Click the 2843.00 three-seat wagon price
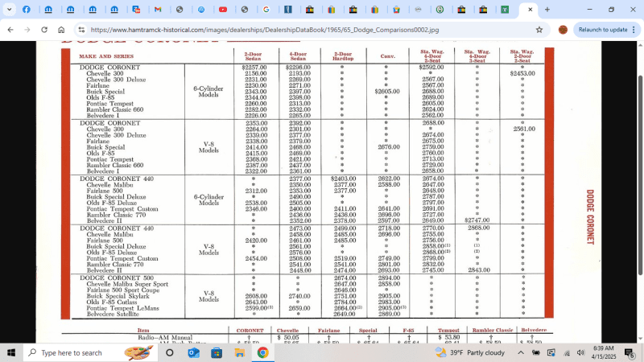The width and height of the screenshot is (644, 362). coord(478,270)
